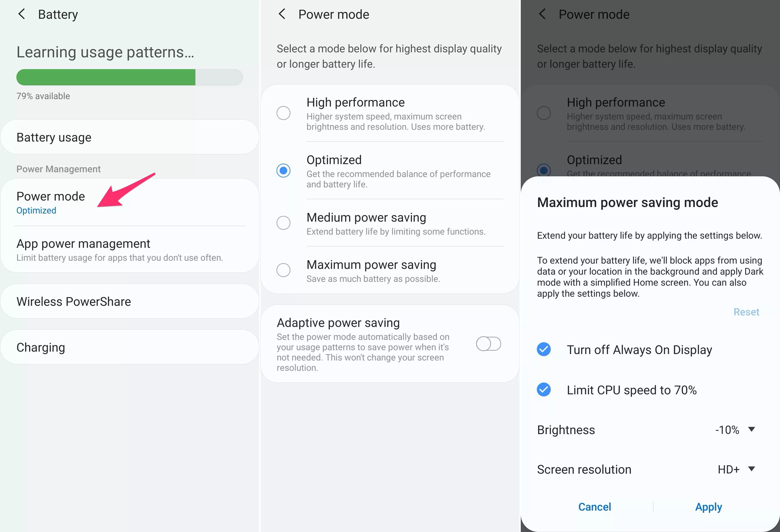Cancel the Maximum power saving dialog

coord(595,507)
